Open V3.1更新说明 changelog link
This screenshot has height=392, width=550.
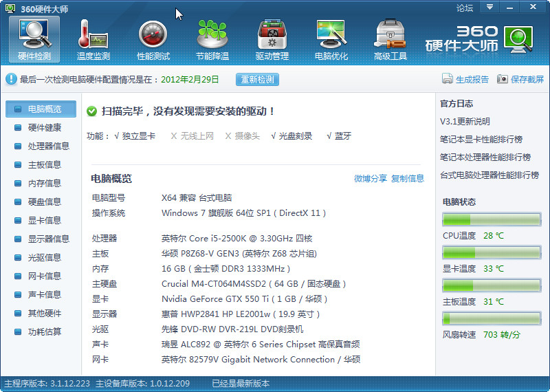point(465,122)
